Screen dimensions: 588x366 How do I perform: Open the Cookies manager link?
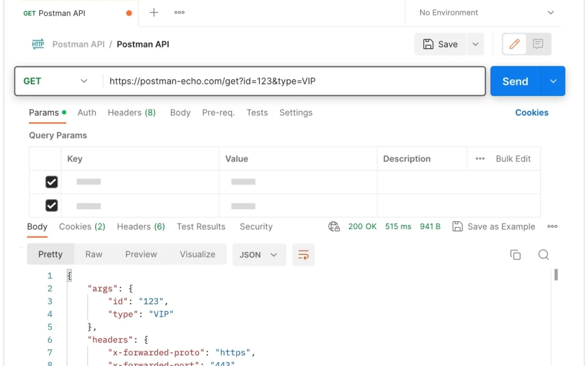pyautogui.click(x=531, y=112)
